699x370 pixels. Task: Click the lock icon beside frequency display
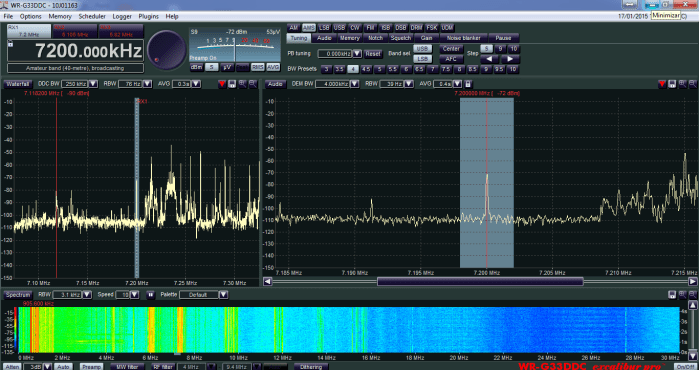pos(10,44)
